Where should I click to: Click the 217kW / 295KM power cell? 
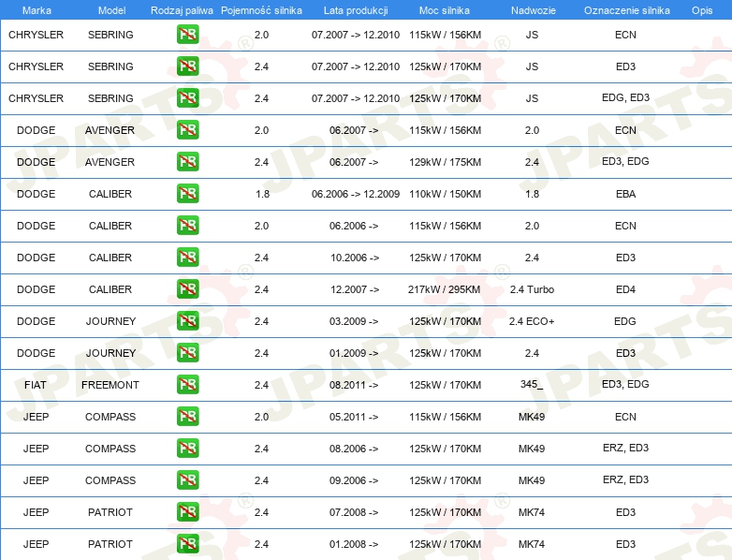point(445,289)
